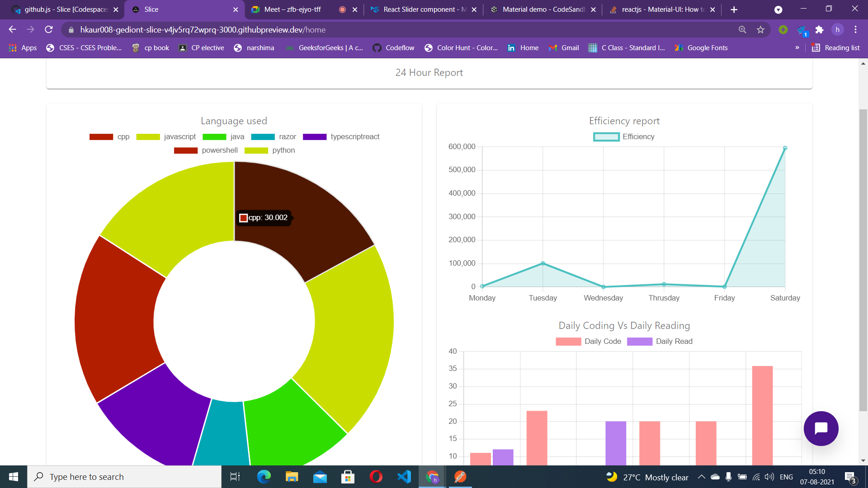Image resolution: width=868 pixels, height=488 pixels.
Task: Click the typescriptreact purple legend swatch
Action: pyautogui.click(x=315, y=137)
